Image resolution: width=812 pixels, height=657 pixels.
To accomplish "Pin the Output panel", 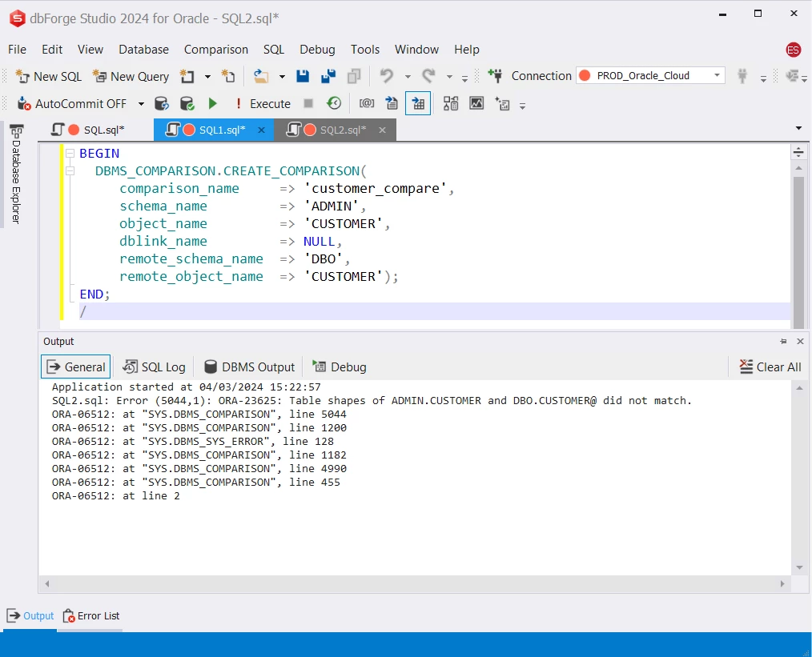I will tap(783, 342).
